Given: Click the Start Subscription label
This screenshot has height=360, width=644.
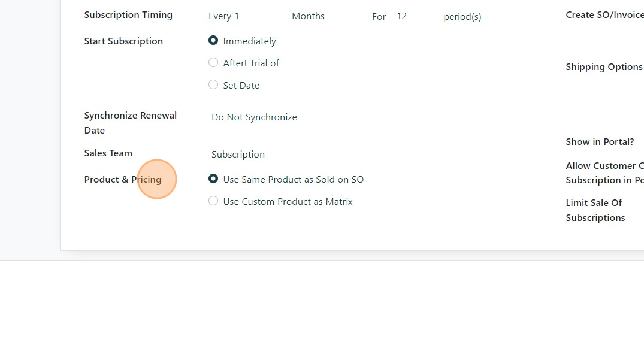Looking at the screenshot, I should tap(123, 41).
